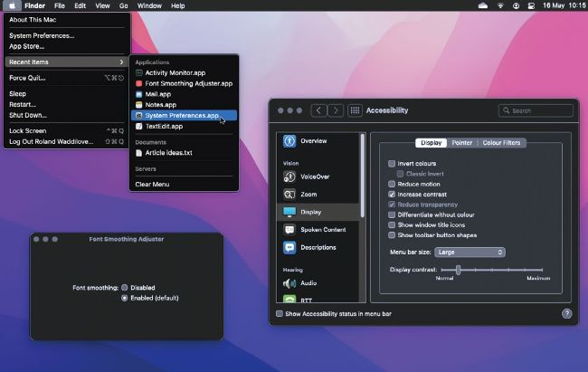Open the Go menu
588x372 pixels.
[x=123, y=5]
